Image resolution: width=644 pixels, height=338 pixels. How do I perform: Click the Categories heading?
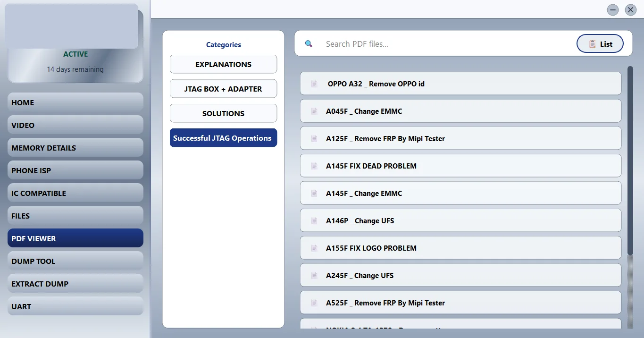pos(224,45)
